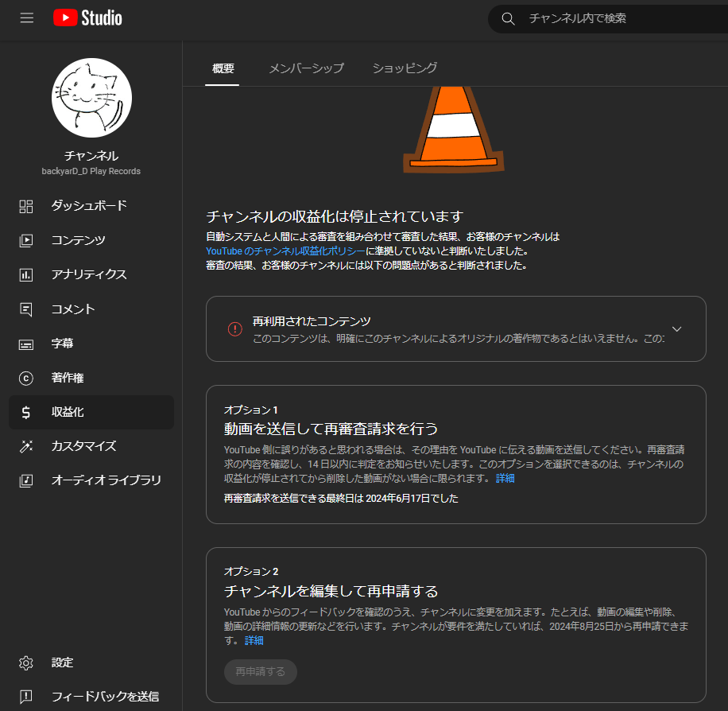Open the cat channel avatar

click(91, 98)
